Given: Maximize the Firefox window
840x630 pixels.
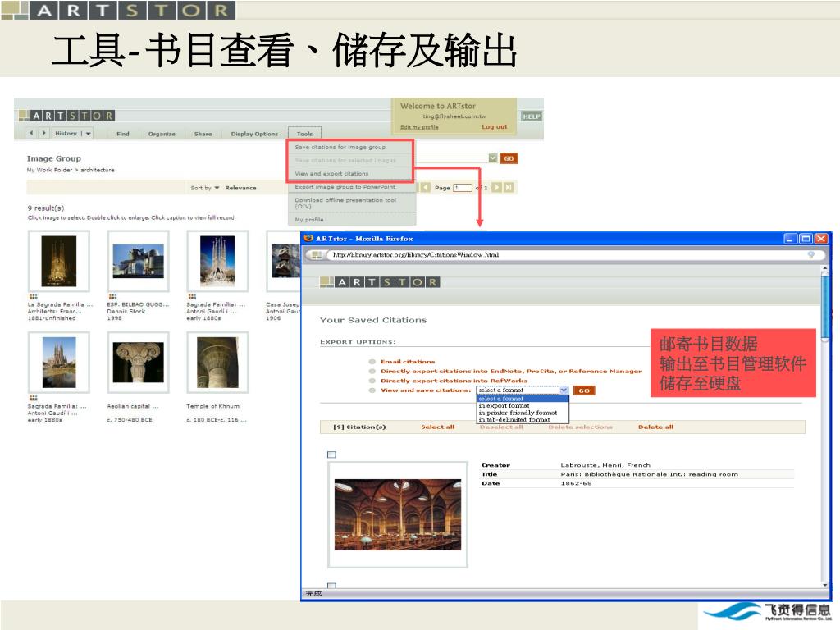Looking at the screenshot, I should (x=806, y=239).
